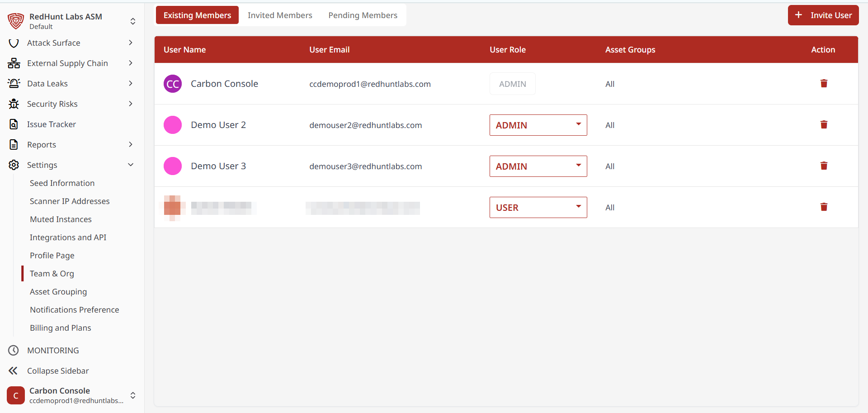
Task: Expand the Attack Surface chevron
Action: [x=131, y=43]
